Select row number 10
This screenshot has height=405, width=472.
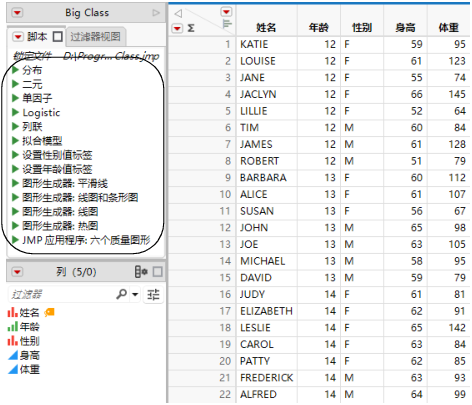click(x=202, y=194)
